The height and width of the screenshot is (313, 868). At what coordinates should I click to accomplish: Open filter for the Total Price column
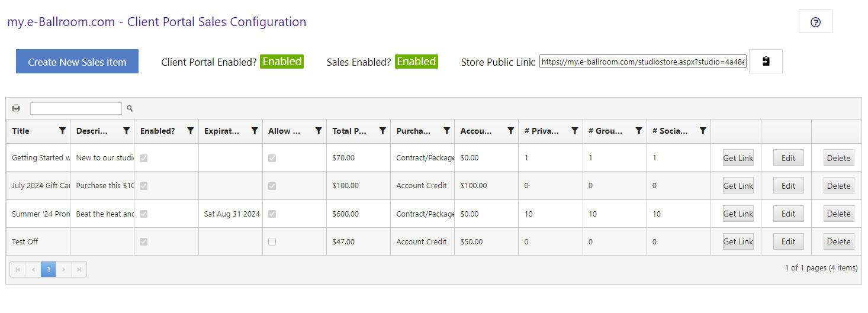tap(382, 131)
